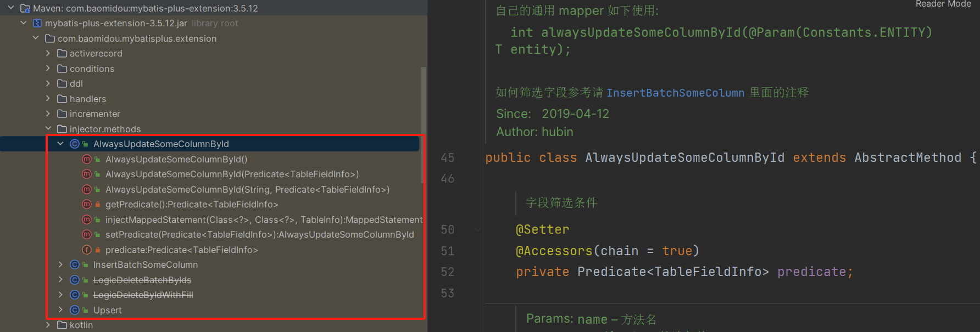Viewport: 980px width, 332px height.
Task: Expand the Upsert class node
Action: pos(60,310)
